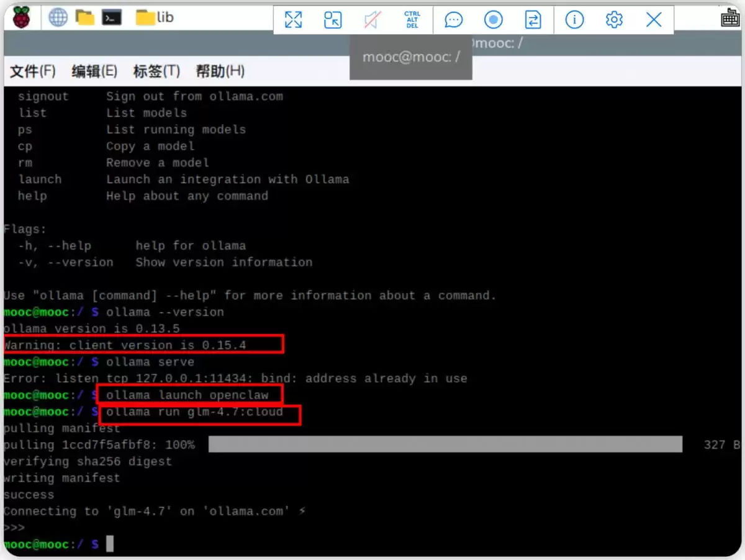Click 'ollama version is 0.13.5' line
The height and width of the screenshot is (560, 745).
(92, 328)
